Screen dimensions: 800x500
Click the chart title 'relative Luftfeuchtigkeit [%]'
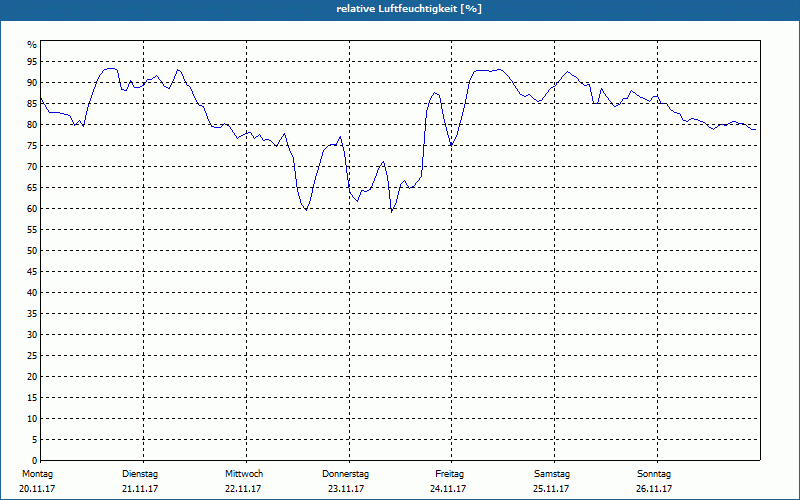pyautogui.click(x=409, y=9)
